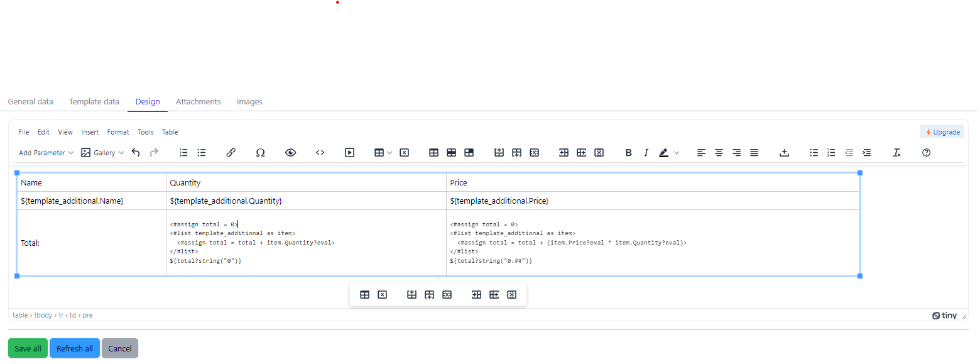
Task: Open the Images tab
Action: point(249,101)
